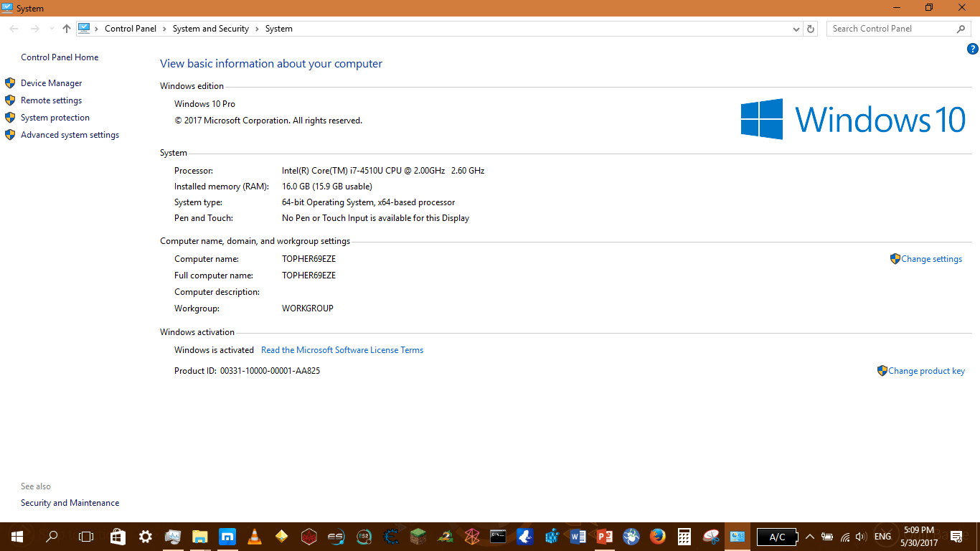Launch Cheat Engine from taskbar
Image resolution: width=980 pixels, height=551 pixels.
(x=390, y=537)
